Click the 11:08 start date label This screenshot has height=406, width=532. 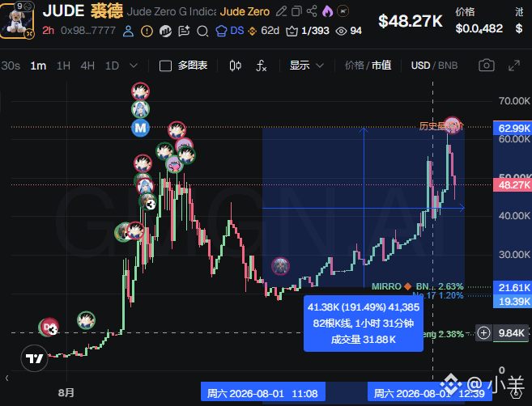[x=263, y=393]
